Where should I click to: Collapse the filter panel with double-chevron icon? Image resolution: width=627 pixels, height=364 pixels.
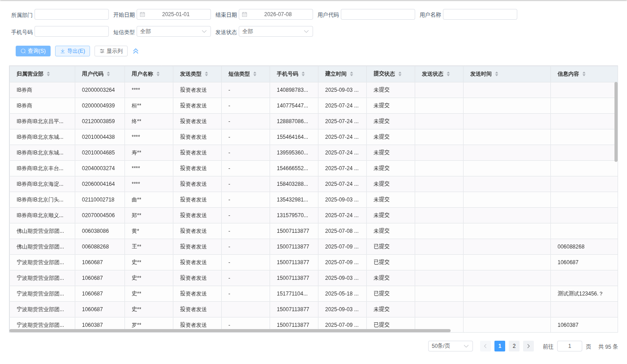[136, 51]
